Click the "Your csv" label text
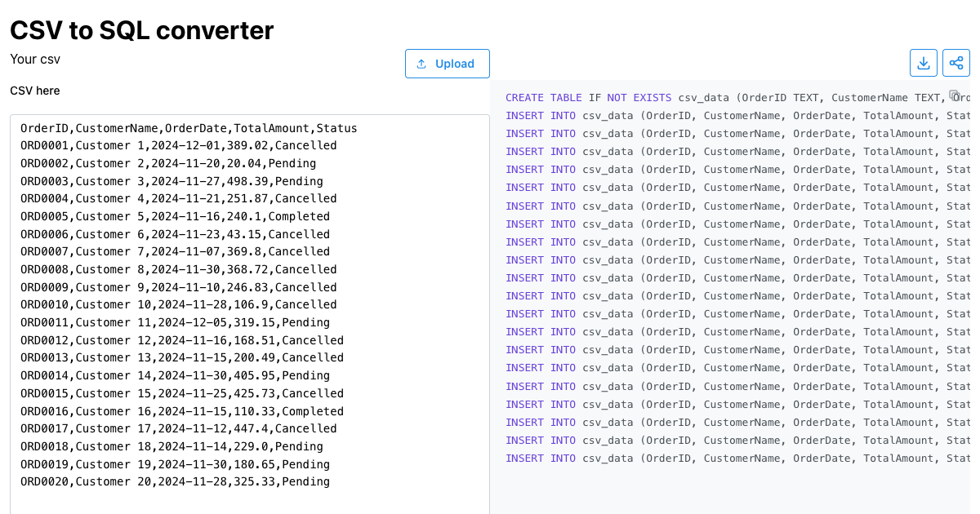The width and height of the screenshot is (980, 514). (x=35, y=60)
